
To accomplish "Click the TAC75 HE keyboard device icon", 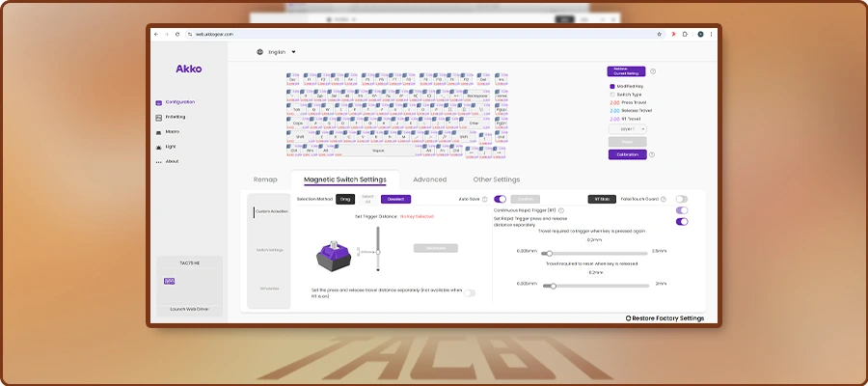I will 170,282.
